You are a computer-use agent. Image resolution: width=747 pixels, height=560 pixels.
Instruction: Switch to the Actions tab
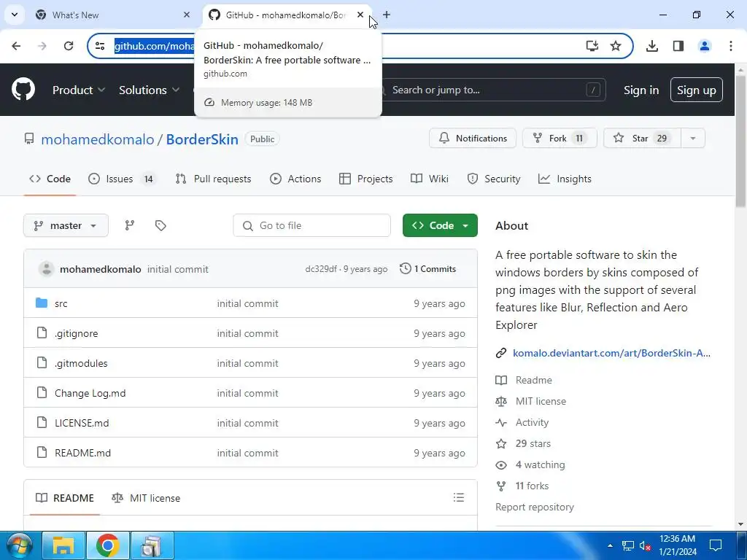[296, 179]
